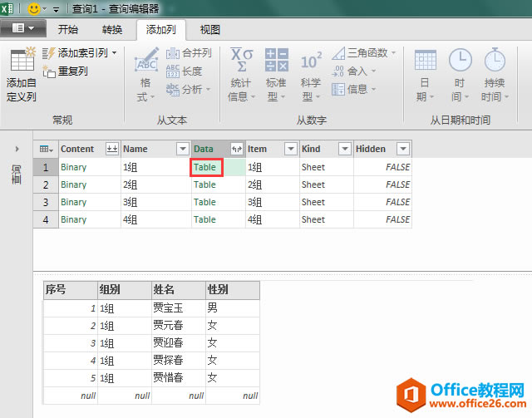Click the Name cell 3组
Image resolution: width=532 pixels, height=418 pixels.
(156, 202)
